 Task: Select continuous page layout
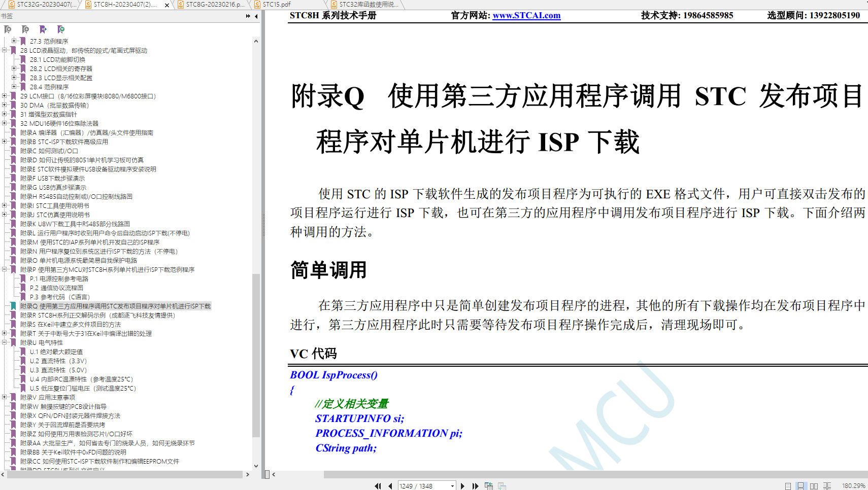click(800, 486)
